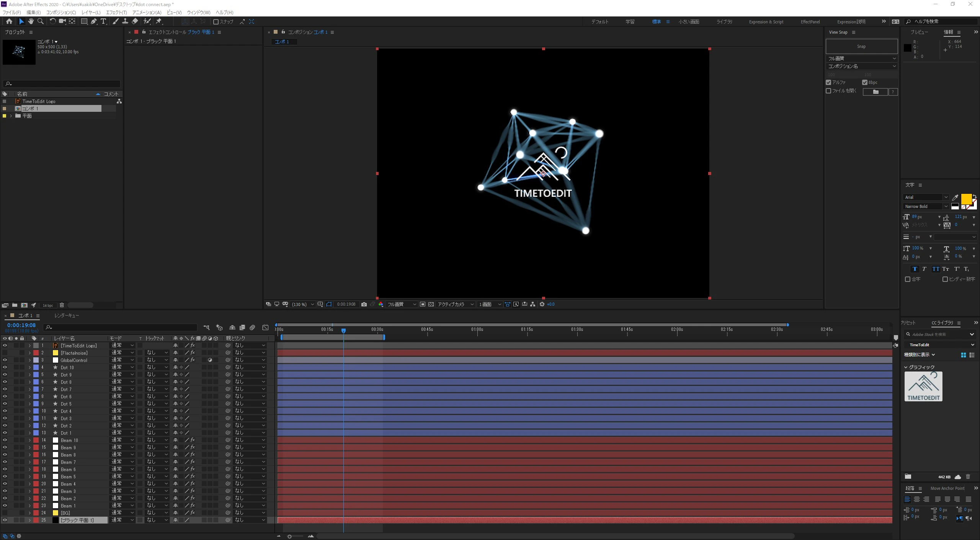Show the Flactalnoise layer
The height and width of the screenshot is (540, 980).
click(5, 353)
